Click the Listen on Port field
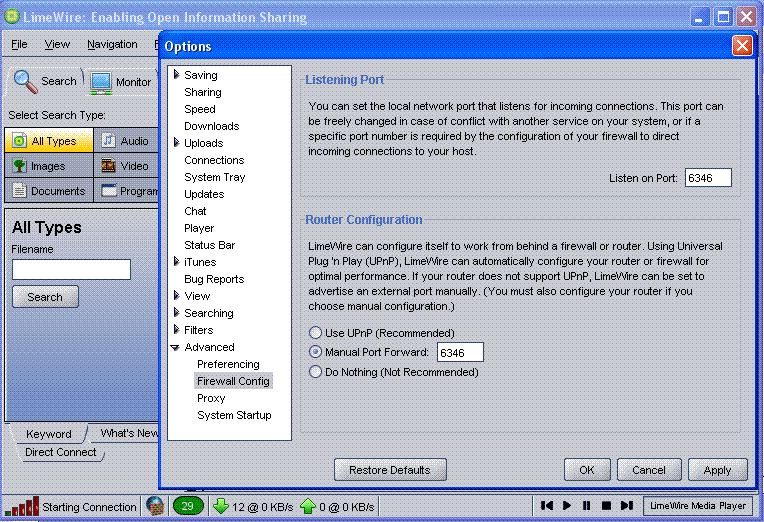 point(708,178)
